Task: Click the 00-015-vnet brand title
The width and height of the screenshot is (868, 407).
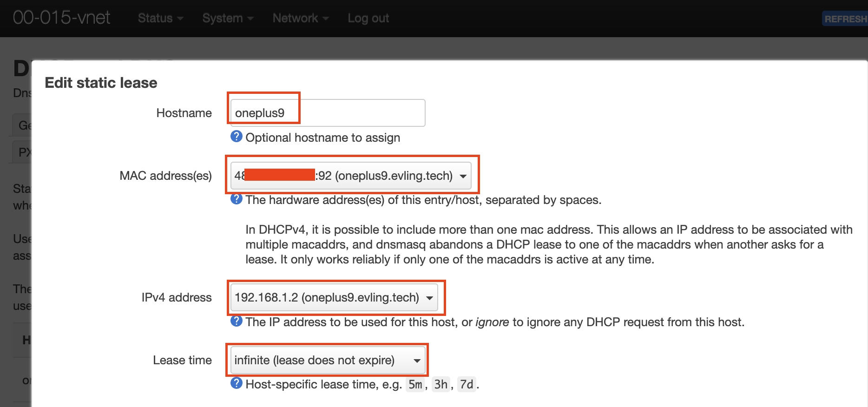Action: coord(61,18)
